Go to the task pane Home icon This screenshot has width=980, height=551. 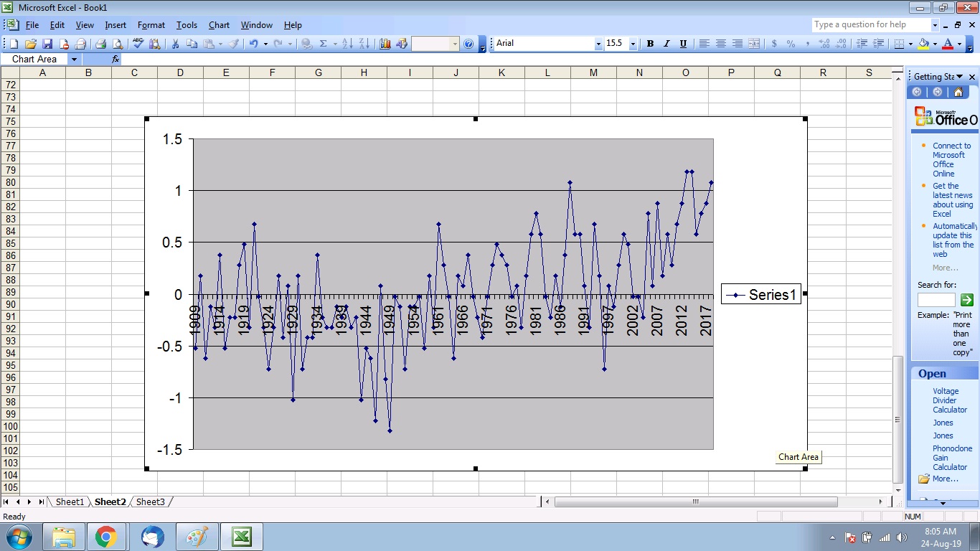click(x=958, y=92)
